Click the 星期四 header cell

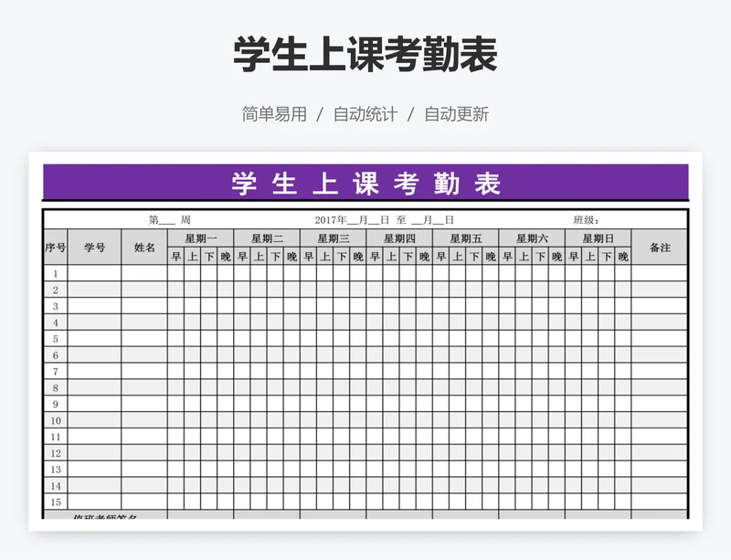[x=399, y=238]
